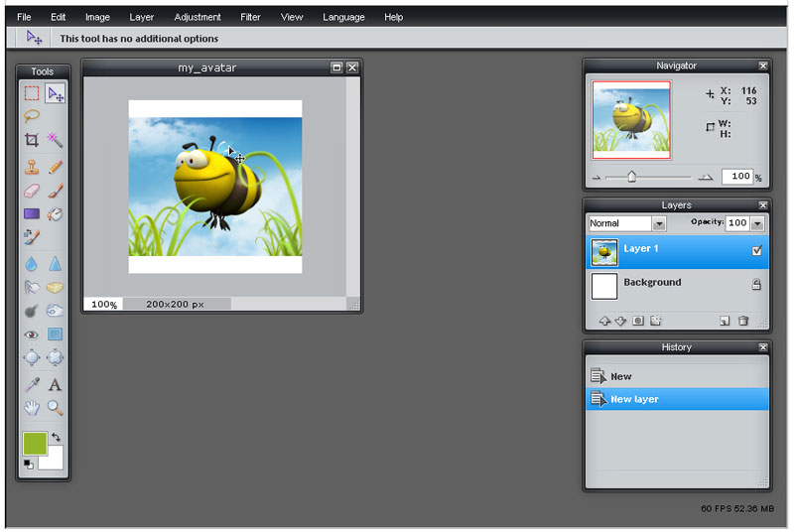Open the Language menu
This screenshot has height=532, width=794.
coord(343,17)
